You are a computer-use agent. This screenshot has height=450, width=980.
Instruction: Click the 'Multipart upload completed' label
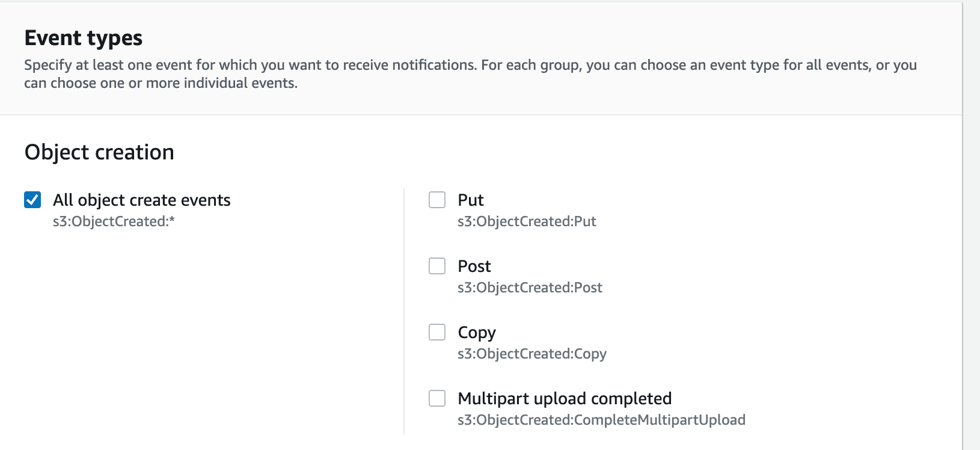click(x=565, y=398)
